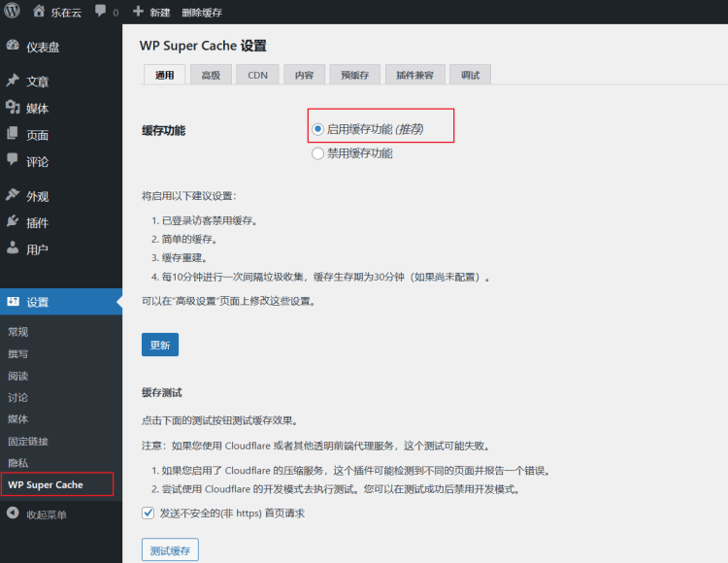Screen dimensions: 728x563
Task: Select 启用缓存功能 (推荐) radio button
Action: click(x=317, y=129)
